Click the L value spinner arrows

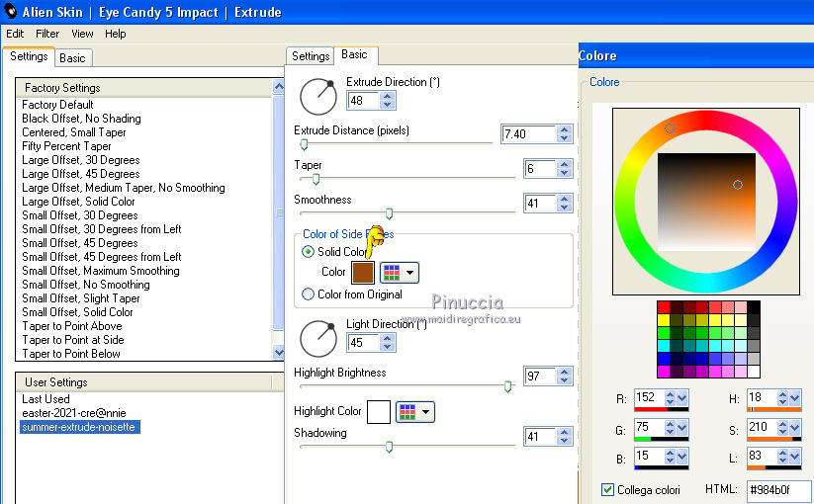pos(783,457)
